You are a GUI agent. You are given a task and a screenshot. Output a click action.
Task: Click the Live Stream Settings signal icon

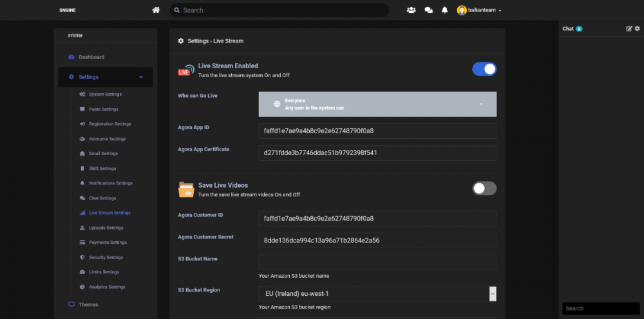tap(82, 213)
